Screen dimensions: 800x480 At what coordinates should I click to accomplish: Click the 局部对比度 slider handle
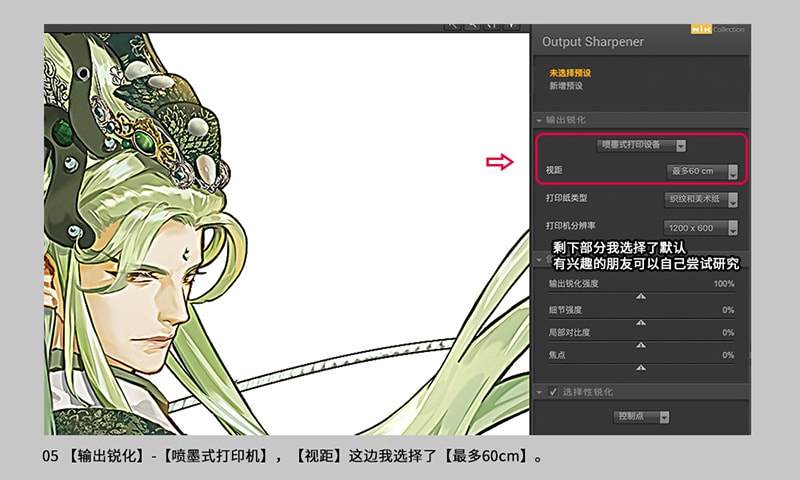(641, 344)
